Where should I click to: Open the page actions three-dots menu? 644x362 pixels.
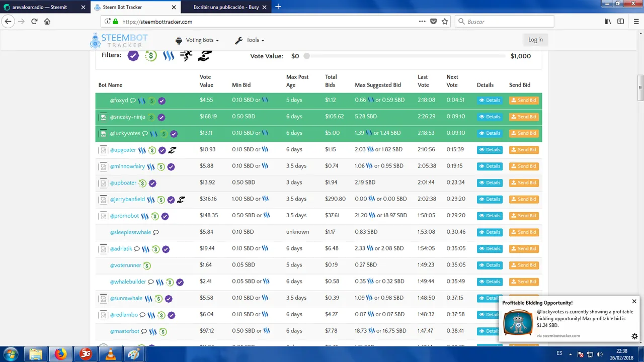[x=422, y=22]
